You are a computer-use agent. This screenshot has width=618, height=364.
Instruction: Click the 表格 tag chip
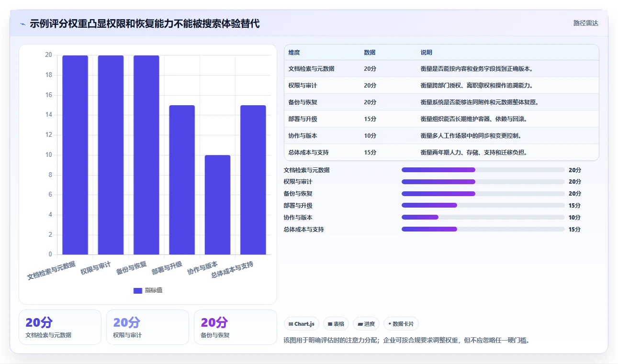[336, 324]
